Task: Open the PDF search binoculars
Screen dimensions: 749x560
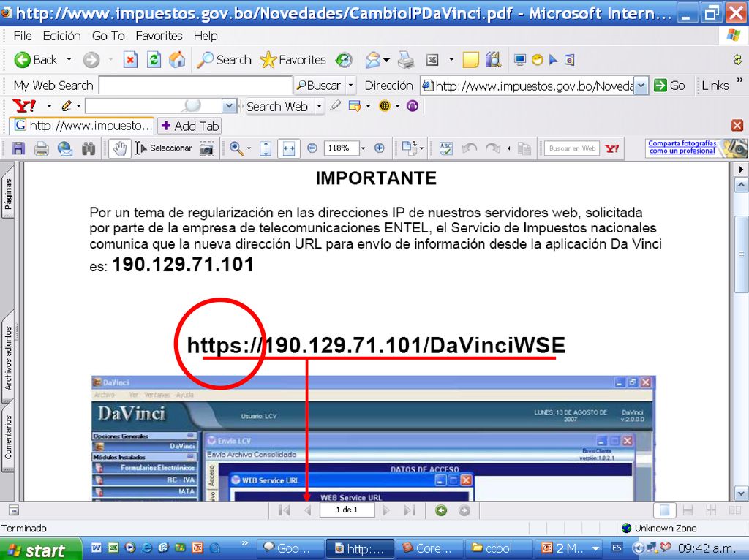Action: click(89, 148)
